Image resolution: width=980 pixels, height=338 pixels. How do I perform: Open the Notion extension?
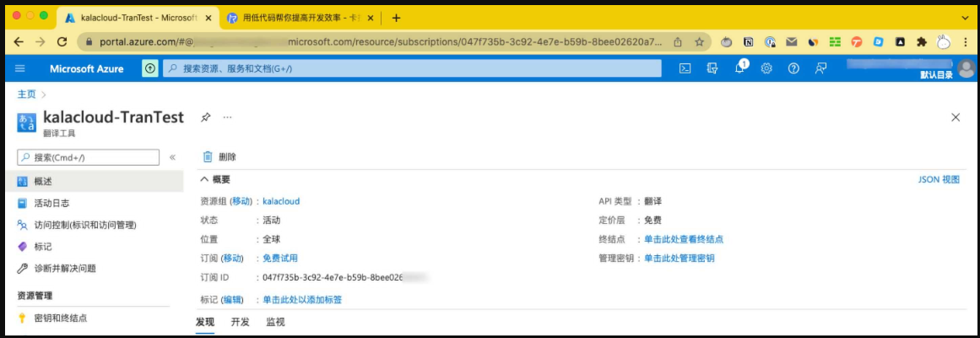pyautogui.click(x=748, y=42)
